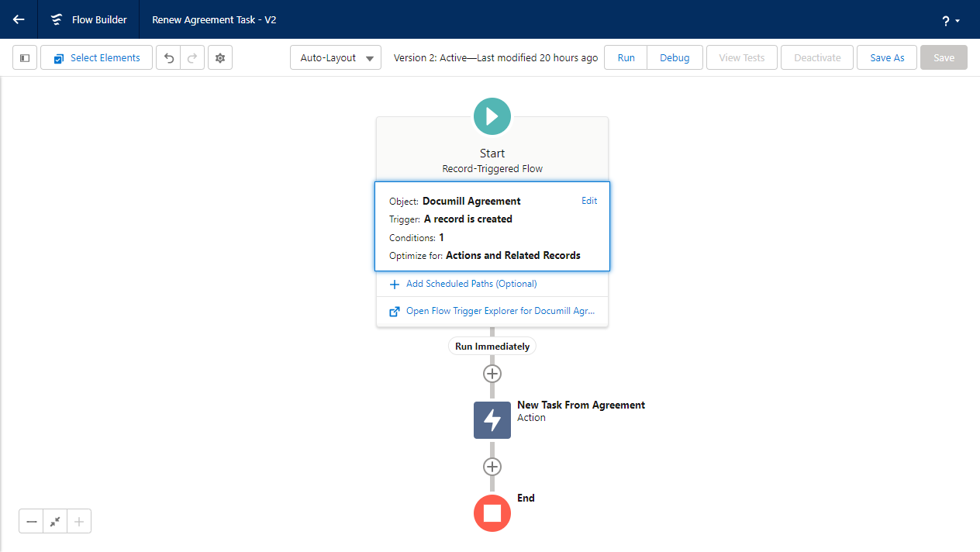Click the End node icon
This screenshot has width=980, height=552.
(492, 512)
